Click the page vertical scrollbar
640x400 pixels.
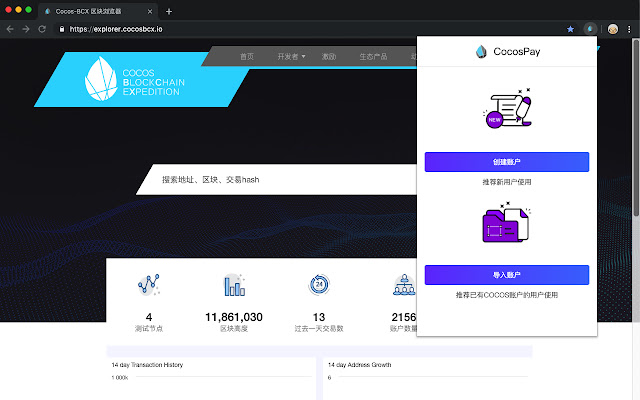click(x=636, y=127)
